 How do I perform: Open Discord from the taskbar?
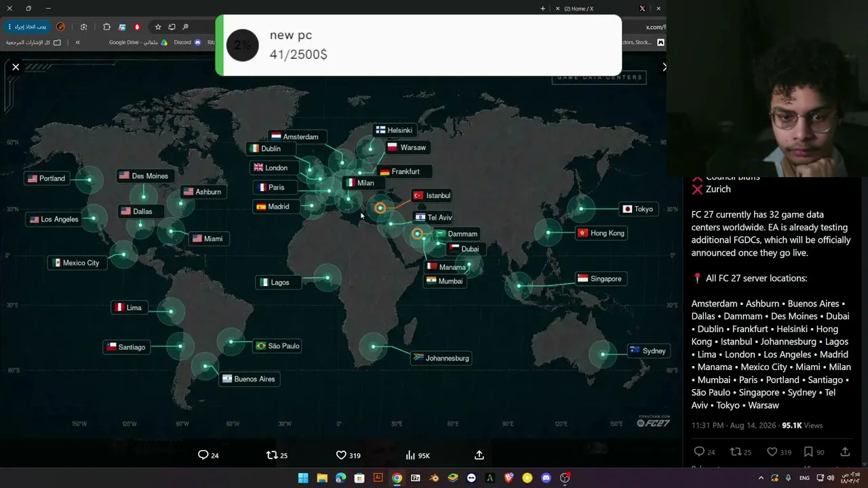coord(546,478)
